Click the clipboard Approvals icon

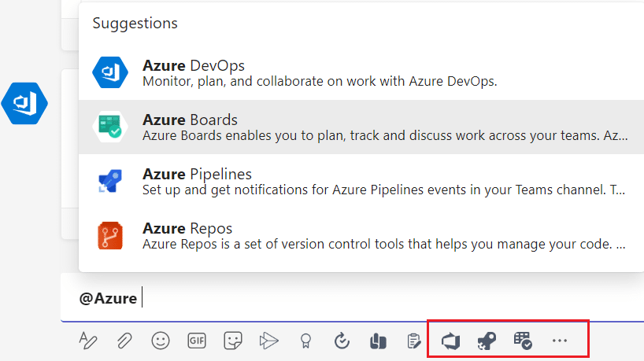click(x=413, y=341)
